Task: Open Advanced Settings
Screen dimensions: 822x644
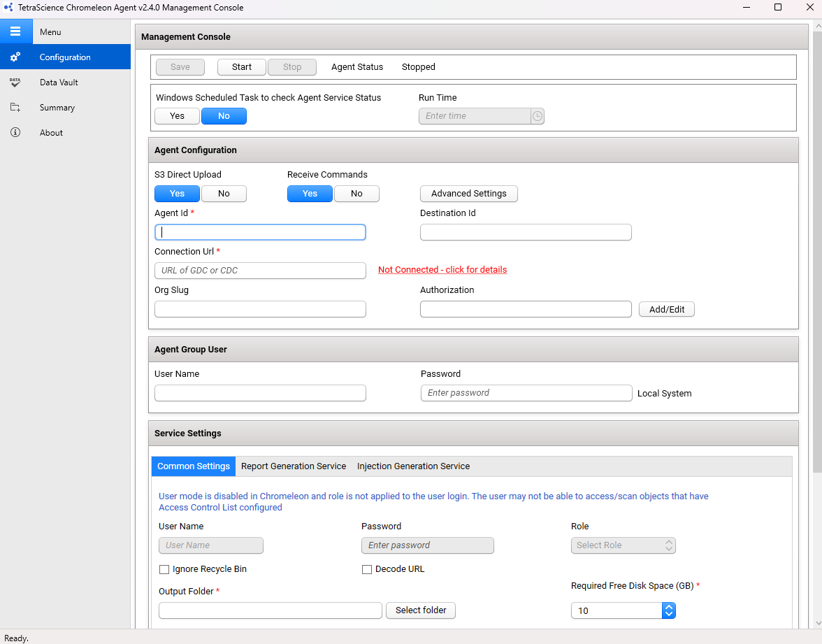Action: 468,194
